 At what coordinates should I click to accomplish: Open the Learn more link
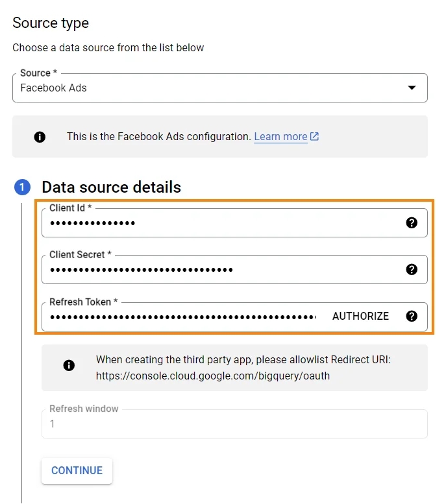[280, 137]
